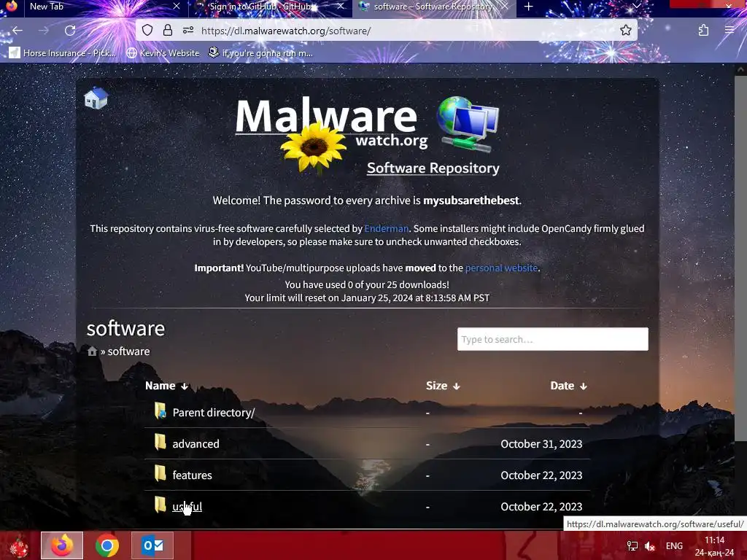The image size is (747, 560).
Task: Click the useful folder icon
Action: (x=160, y=505)
